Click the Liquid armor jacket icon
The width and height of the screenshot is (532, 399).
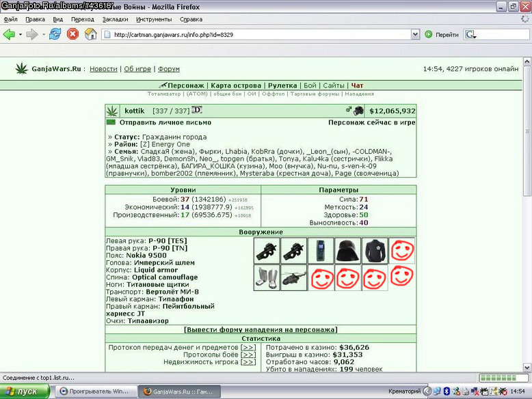click(375, 251)
